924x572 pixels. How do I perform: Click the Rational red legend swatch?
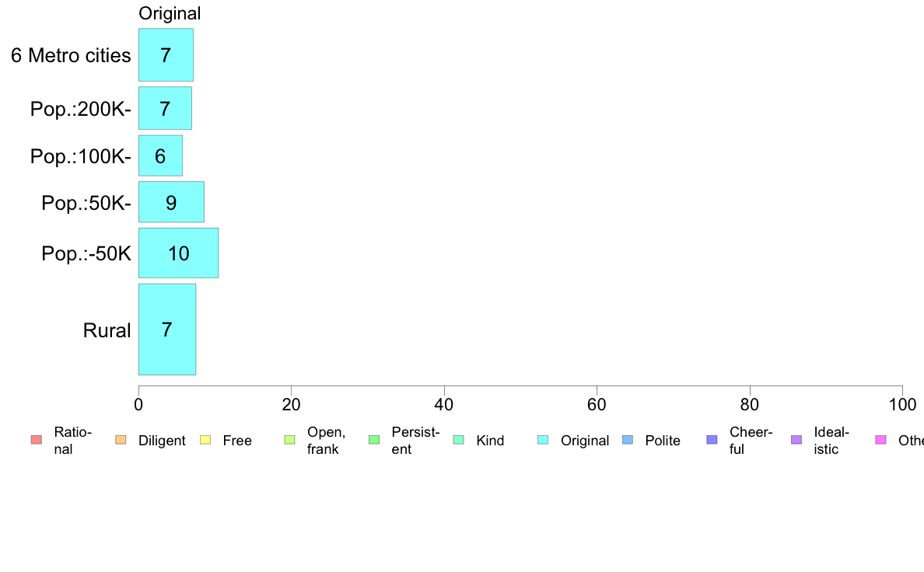pos(37,440)
